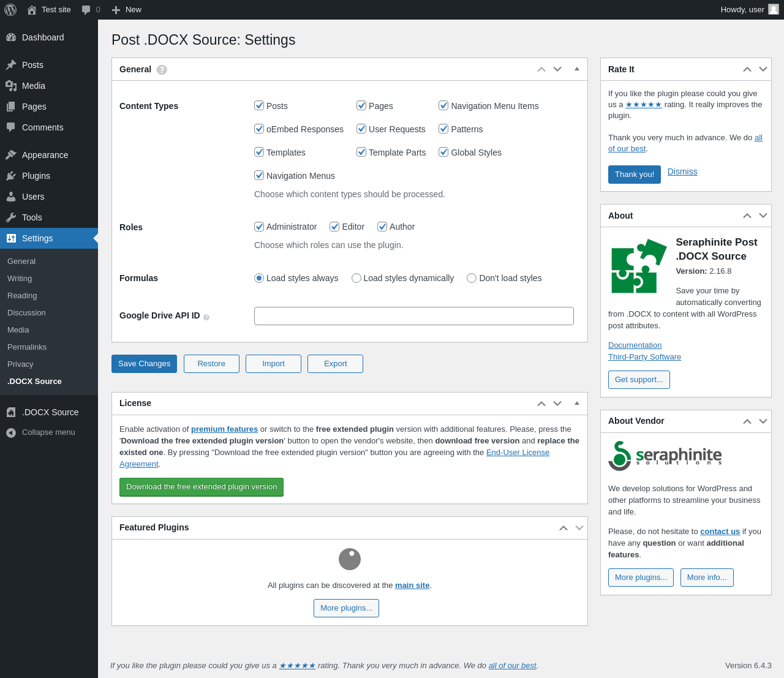
Task: Uncheck the Posts content type
Action: click(259, 105)
